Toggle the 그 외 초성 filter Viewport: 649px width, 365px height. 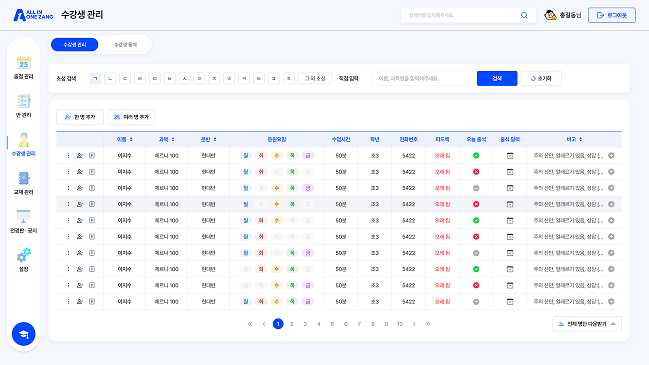[x=315, y=78]
